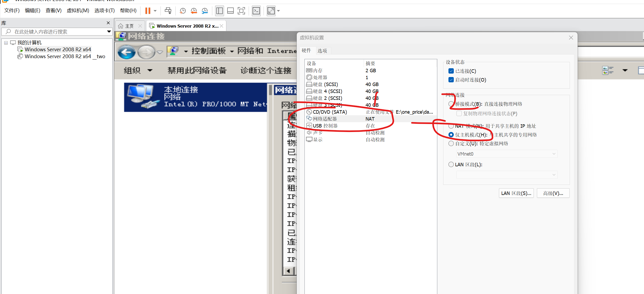Uncheck the 已连接(C) checkbox
644x294 pixels.
(x=451, y=71)
